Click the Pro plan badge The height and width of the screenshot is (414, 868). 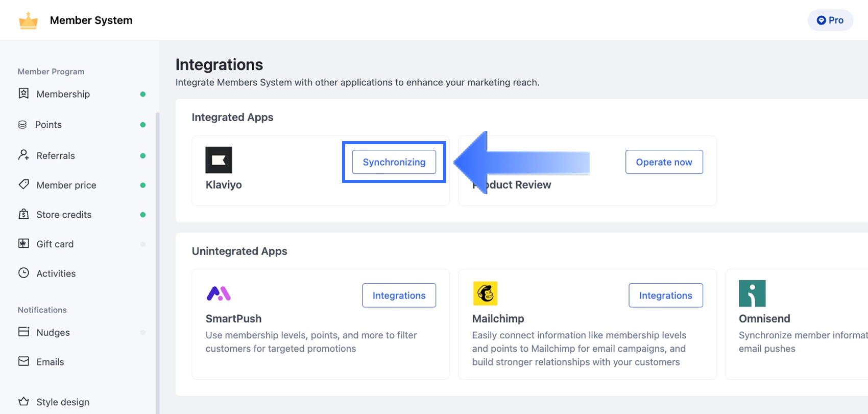click(830, 20)
